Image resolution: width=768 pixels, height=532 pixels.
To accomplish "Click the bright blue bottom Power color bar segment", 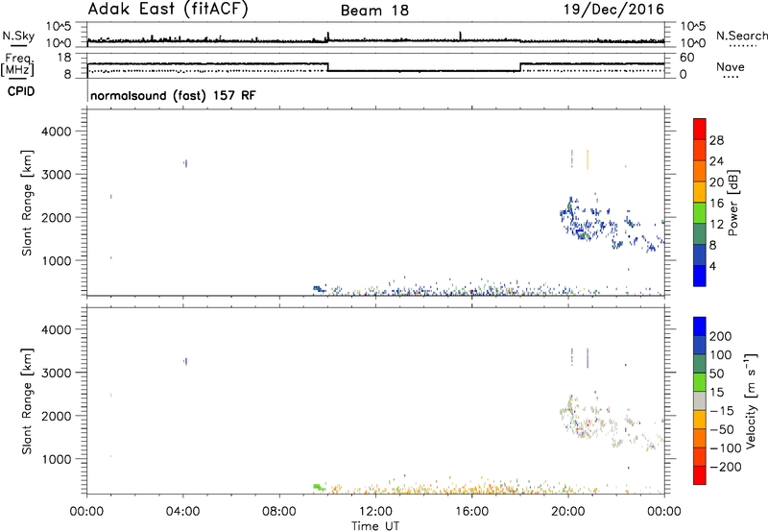I will [x=700, y=276].
